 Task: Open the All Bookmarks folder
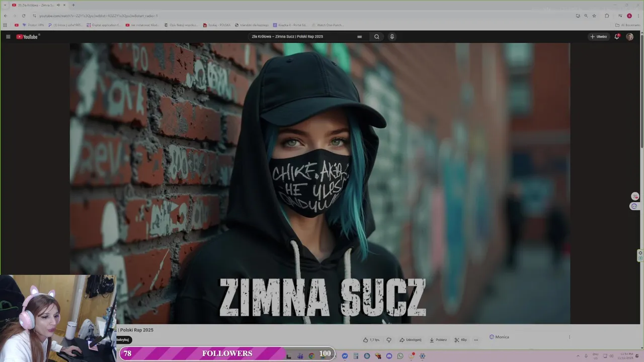628,25
